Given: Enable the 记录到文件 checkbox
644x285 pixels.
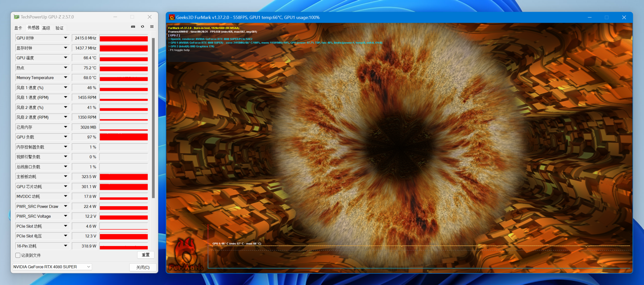Looking at the screenshot, I should [18, 256].
